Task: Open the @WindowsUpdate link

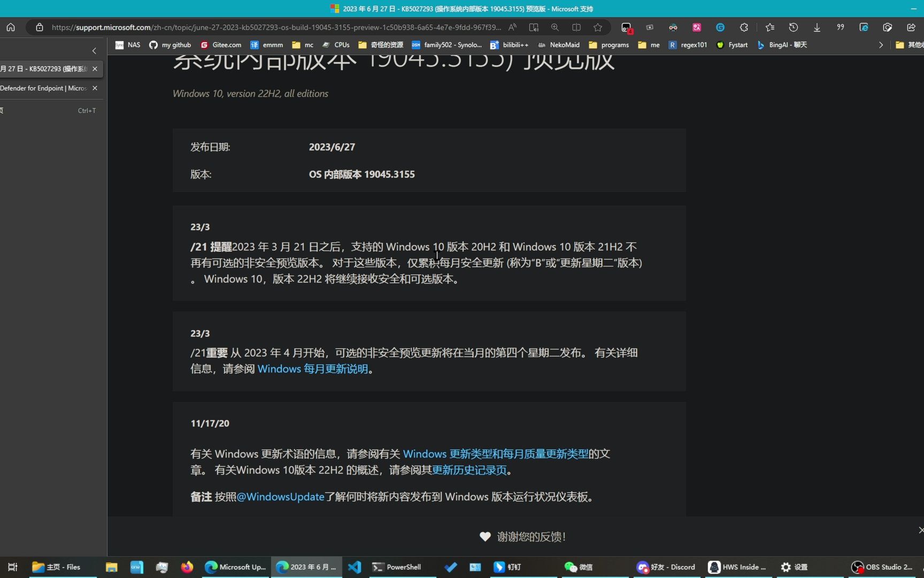Action: [280, 497]
